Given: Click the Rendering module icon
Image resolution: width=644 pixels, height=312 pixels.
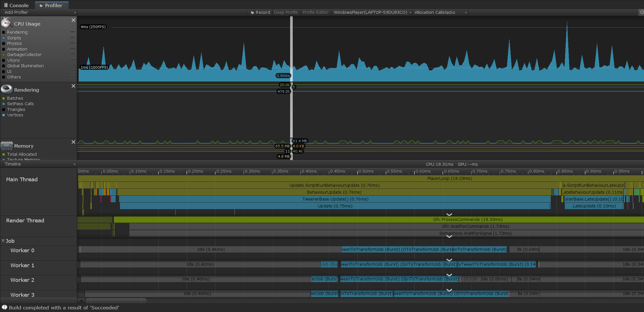Looking at the screenshot, I should [7, 89].
